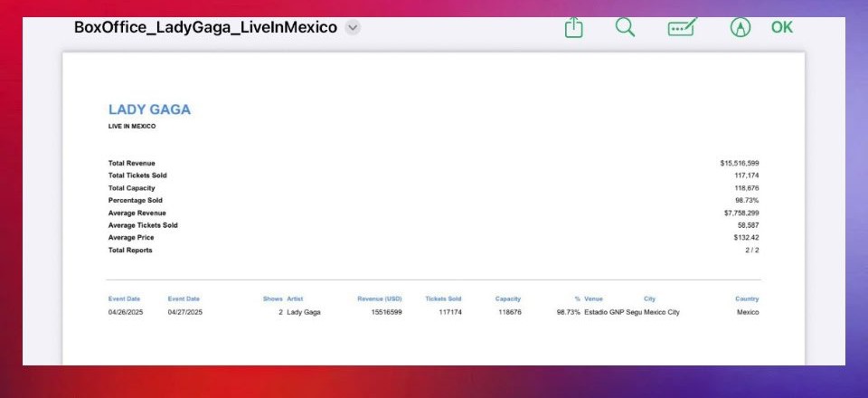Image resolution: width=868 pixels, height=398 pixels.
Task: Select the Shows column header
Action: (x=273, y=298)
